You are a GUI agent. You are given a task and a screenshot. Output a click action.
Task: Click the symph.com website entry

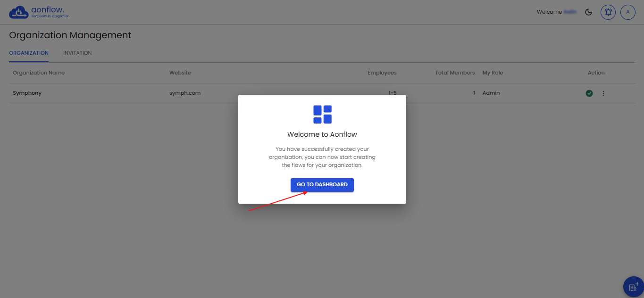(x=185, y=93)
